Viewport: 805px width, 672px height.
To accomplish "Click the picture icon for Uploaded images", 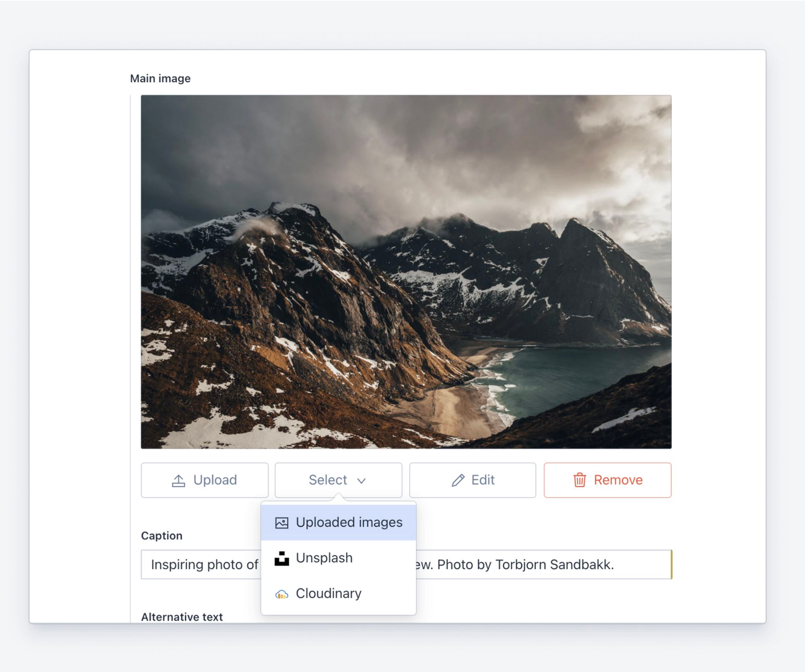I will point(282,523).
